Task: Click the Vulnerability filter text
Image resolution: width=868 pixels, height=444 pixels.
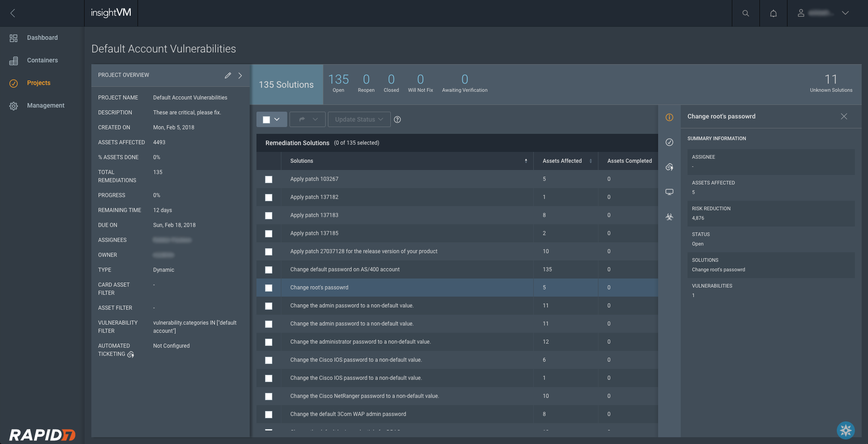Action: click(x=195, y=327)
